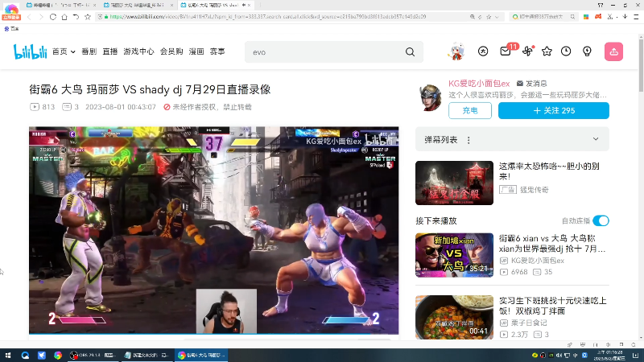This screenshot has width=644, height=362.
Task: Open the noodle dish video thumbnail
Action: 454,317
